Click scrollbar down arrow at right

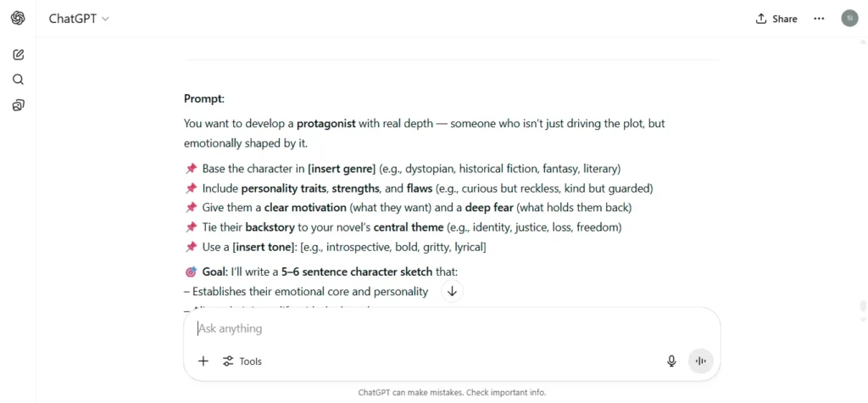(x=862, y=320)
